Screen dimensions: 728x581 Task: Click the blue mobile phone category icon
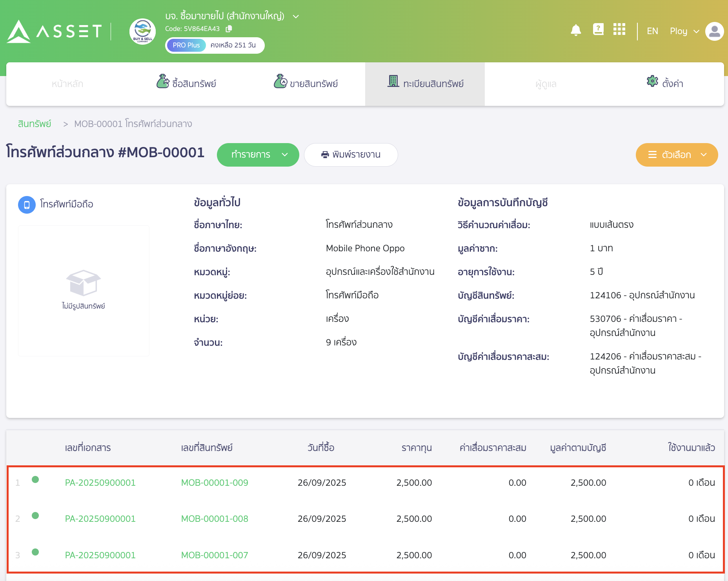(x=27, y=205)
